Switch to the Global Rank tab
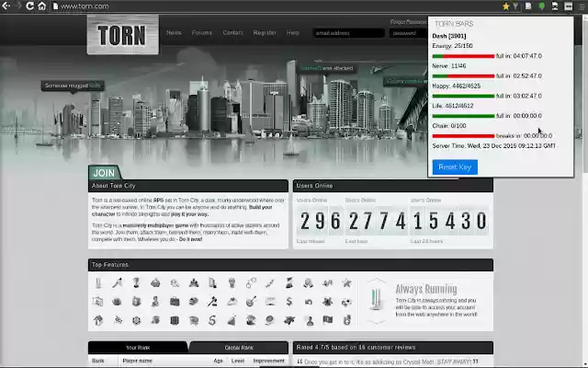Screen dimensions: 588x368 [239, 348]
